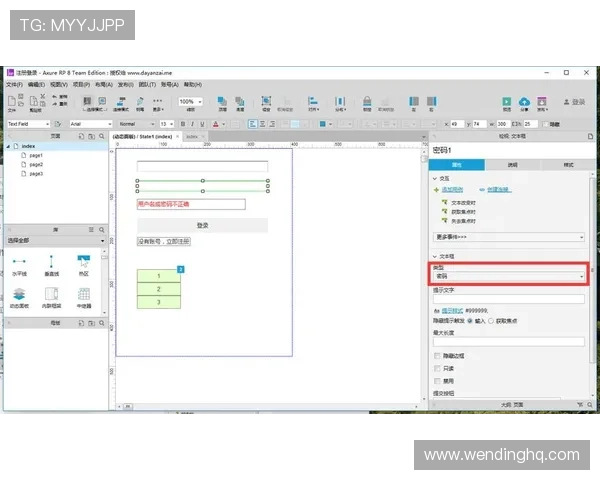Open the Arial font family dropdown
Screen dimensions: 600x480
coord(91,124)
